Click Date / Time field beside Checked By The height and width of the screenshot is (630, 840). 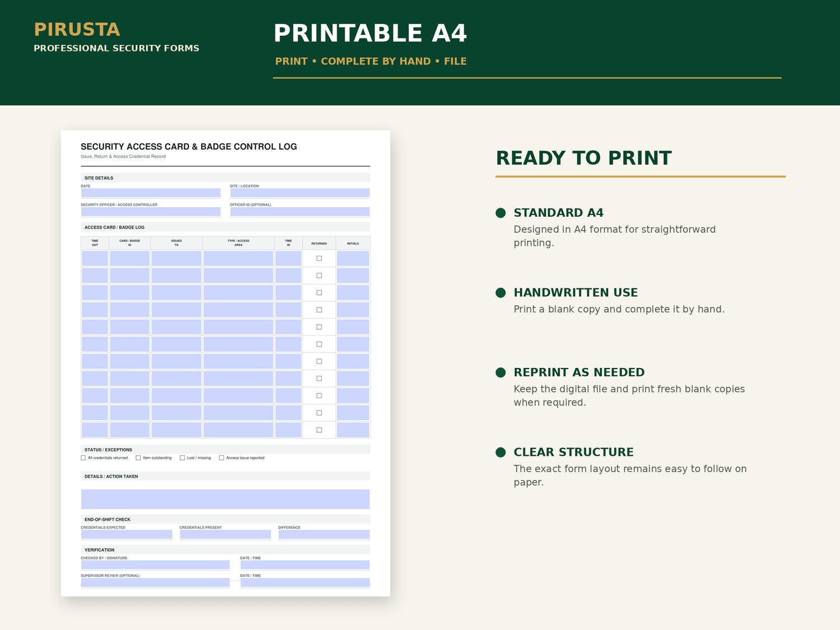click(305, 565)
